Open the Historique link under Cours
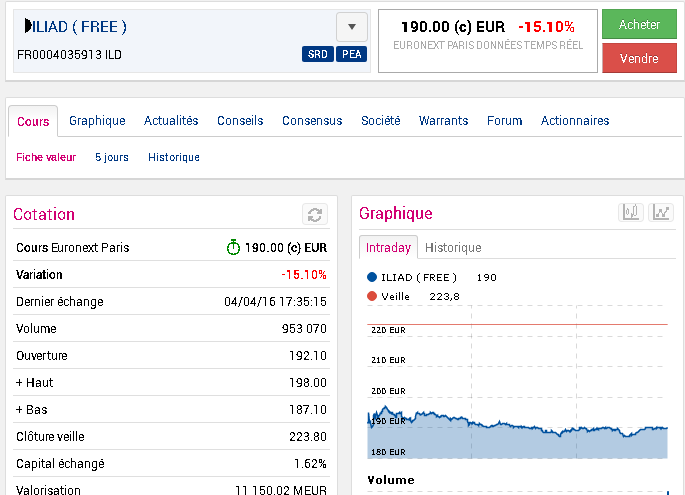 point(174,157)
